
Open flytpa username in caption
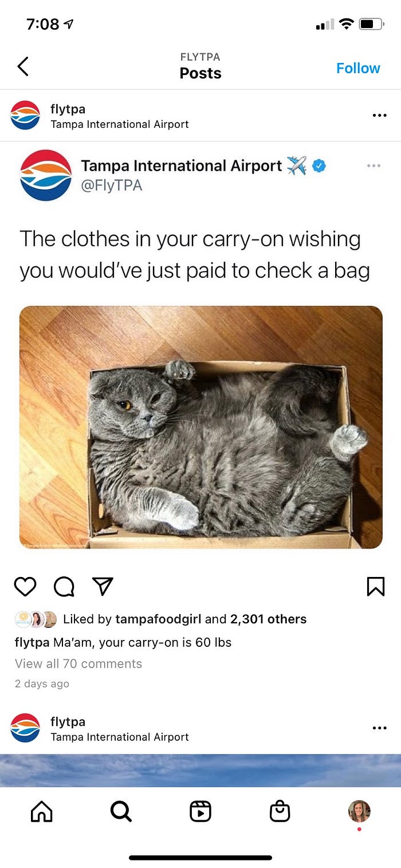click(x=32, y=643)
